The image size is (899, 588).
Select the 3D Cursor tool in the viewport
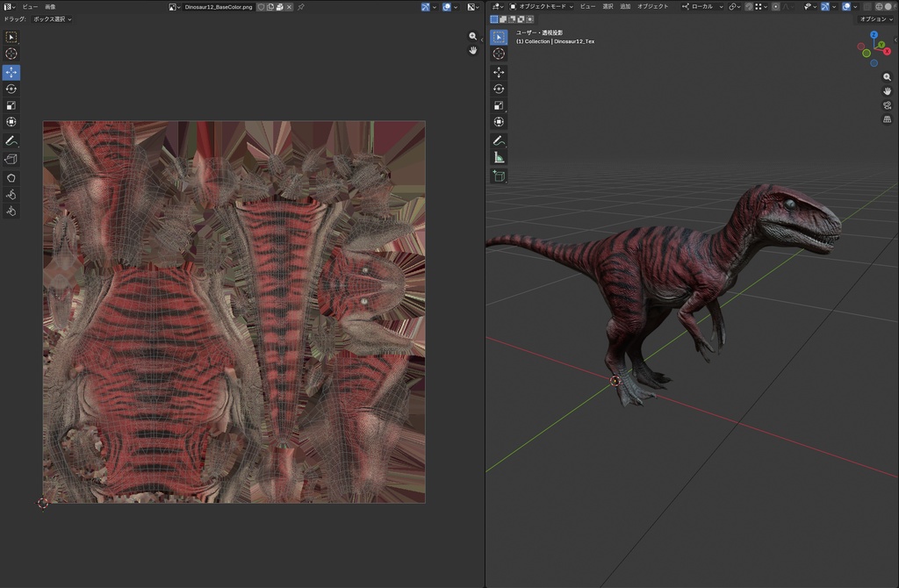(499, 54)
